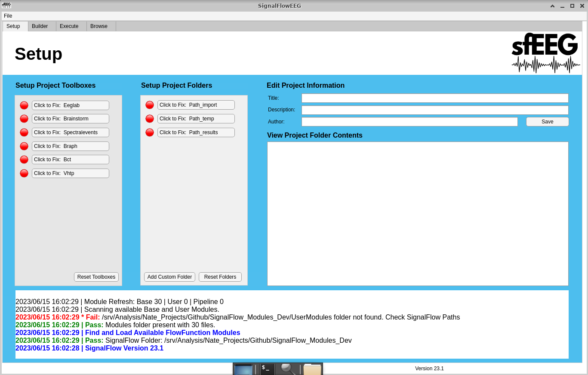Open the Browse tab
This screenshot has height=375, width=588.
point(99,26)
